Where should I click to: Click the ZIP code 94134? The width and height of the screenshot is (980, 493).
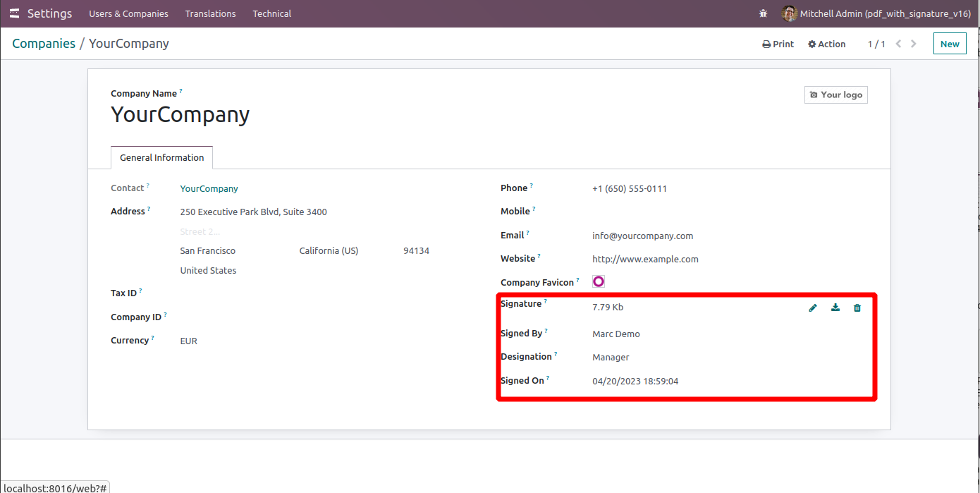(416, 250)
